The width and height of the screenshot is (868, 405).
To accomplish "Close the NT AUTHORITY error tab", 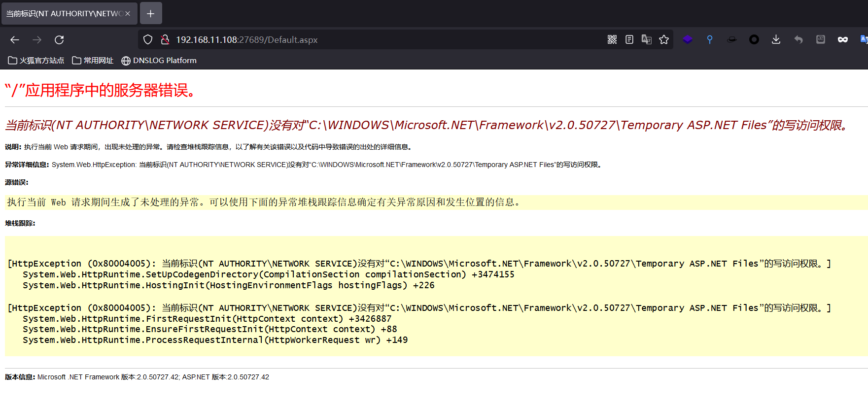I will [x=128, y=13].
